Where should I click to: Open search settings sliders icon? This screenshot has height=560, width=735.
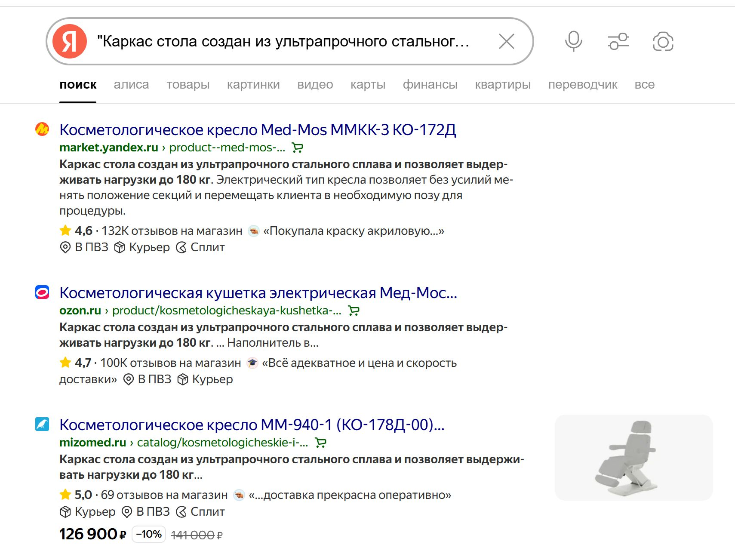point(618,41)
